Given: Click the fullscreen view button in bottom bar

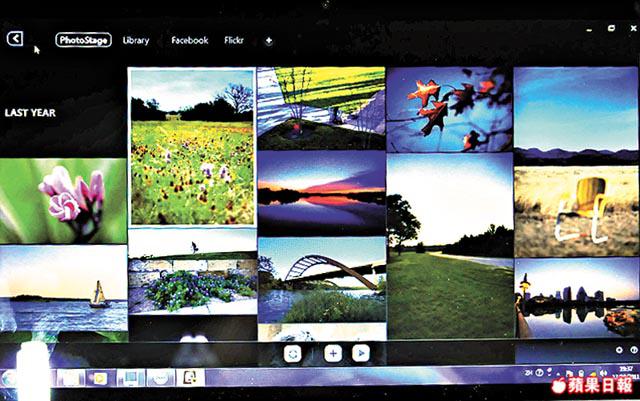Looking at the screenshot, I should pos(293,354).
